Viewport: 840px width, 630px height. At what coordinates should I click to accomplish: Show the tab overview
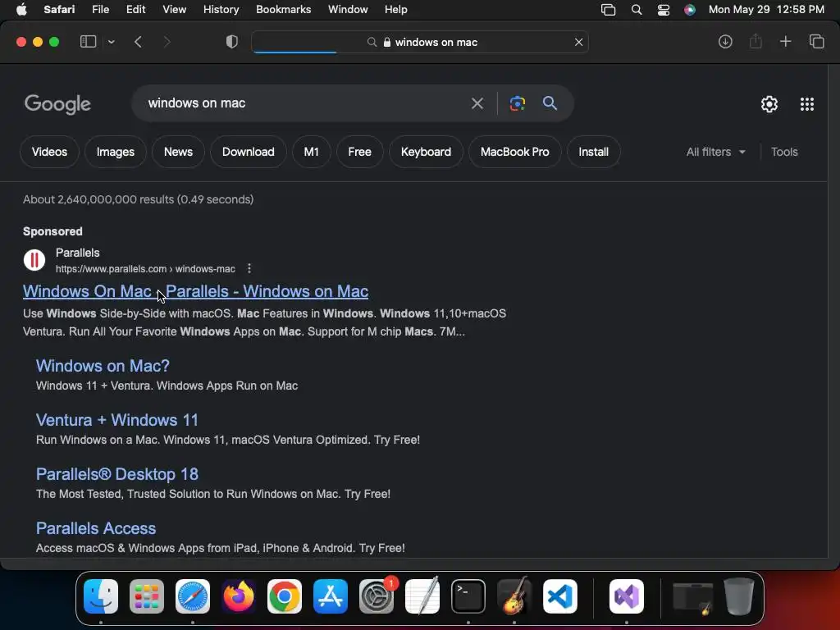(x=816, y=41)
